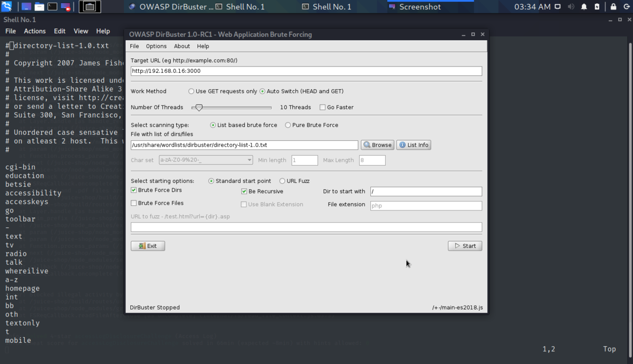Viewport: 633px width, 364px height.
Task: Toggle Be Recursive checkbox
Action: point(244,191)
